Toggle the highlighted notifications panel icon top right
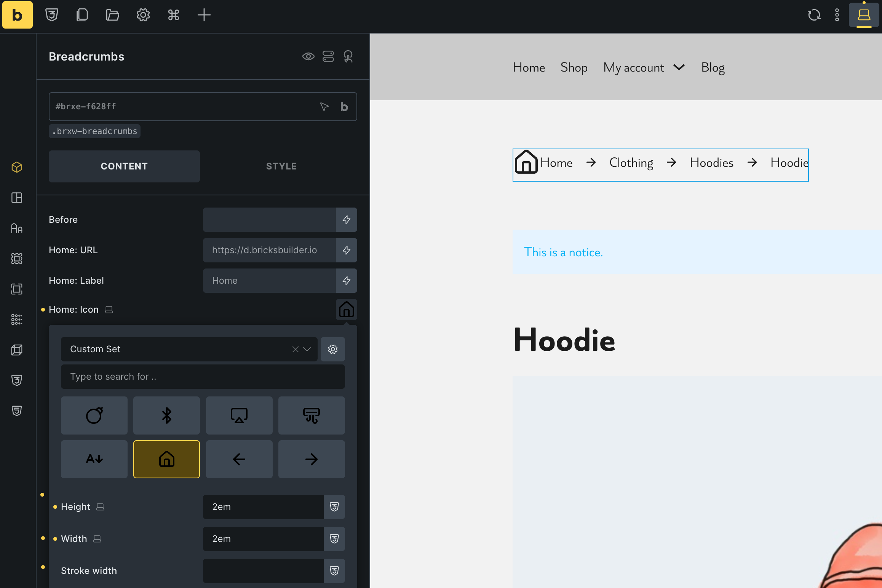This screenshot has width=882, height=588. coord(863,15)
